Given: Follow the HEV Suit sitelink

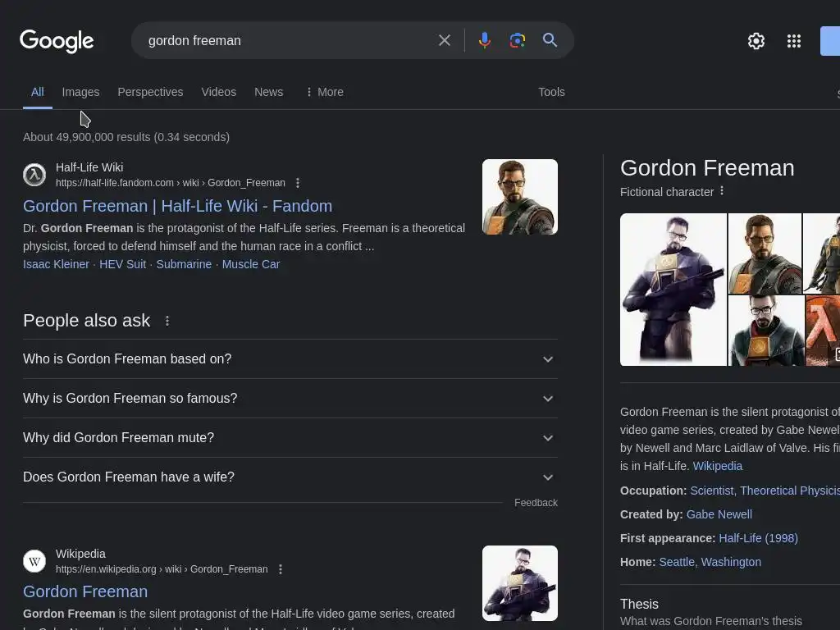Looking at the screenshot, I should pos(123,264).
